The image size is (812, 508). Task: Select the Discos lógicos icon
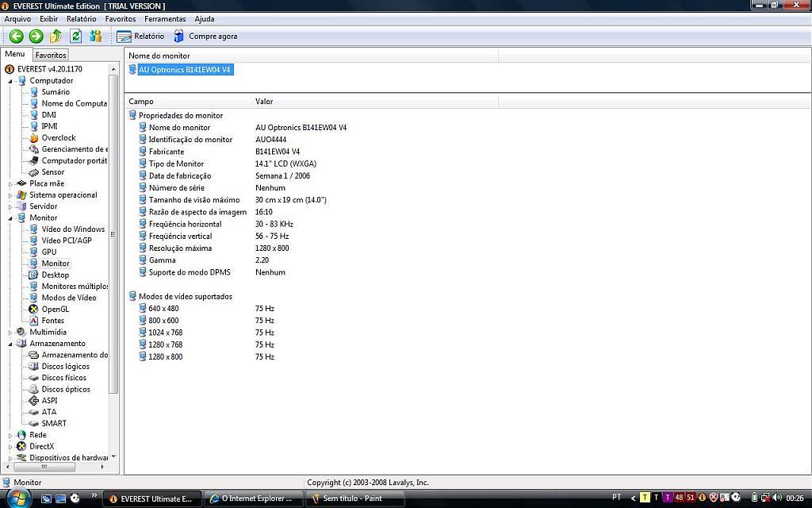coord(33,367)
